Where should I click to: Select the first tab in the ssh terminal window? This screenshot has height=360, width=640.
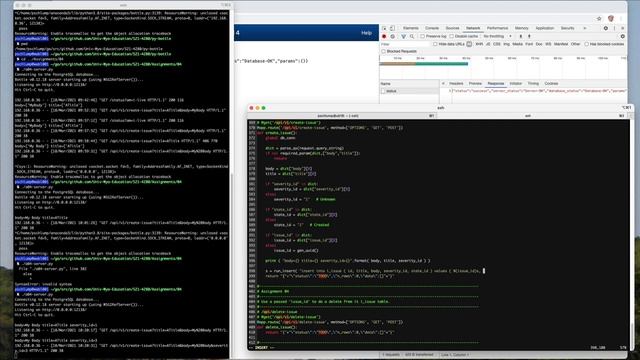click(x=342, y=116)
